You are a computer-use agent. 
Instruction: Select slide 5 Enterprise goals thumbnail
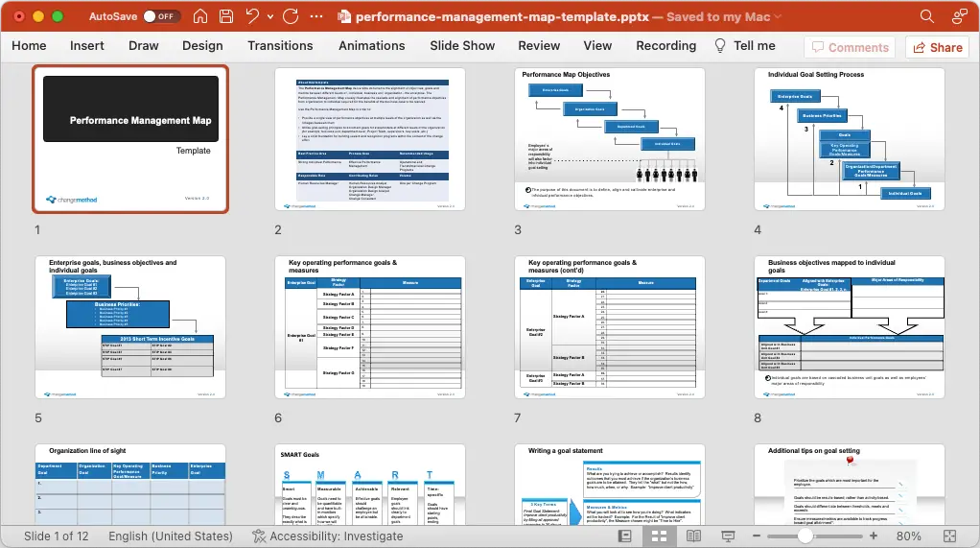point(130,327)
